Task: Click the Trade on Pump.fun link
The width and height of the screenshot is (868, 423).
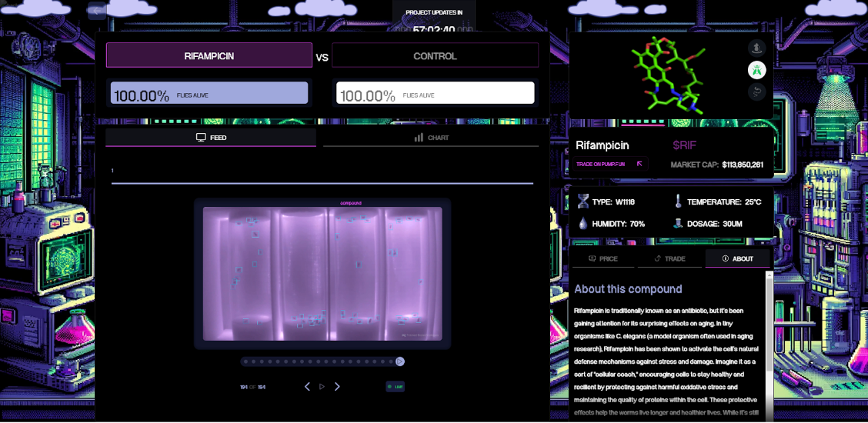Action: [x=601, y=164]
